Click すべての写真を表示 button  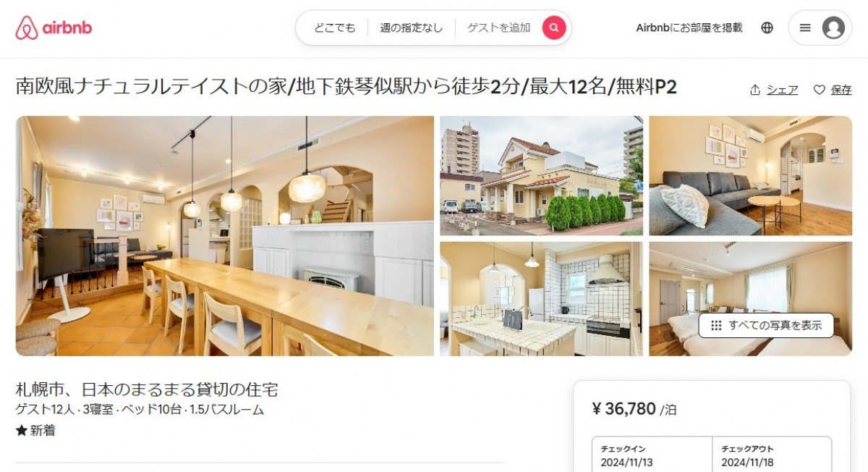(766, 325)
